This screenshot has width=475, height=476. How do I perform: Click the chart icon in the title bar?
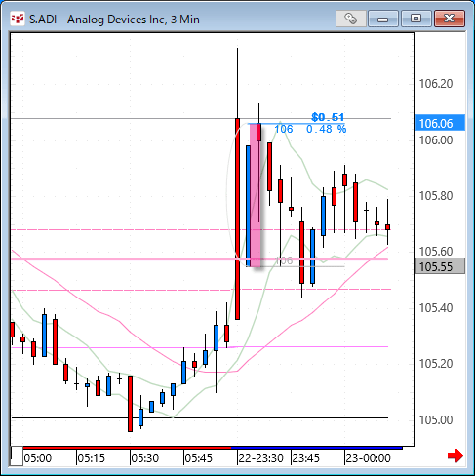[x=18, y=19]
